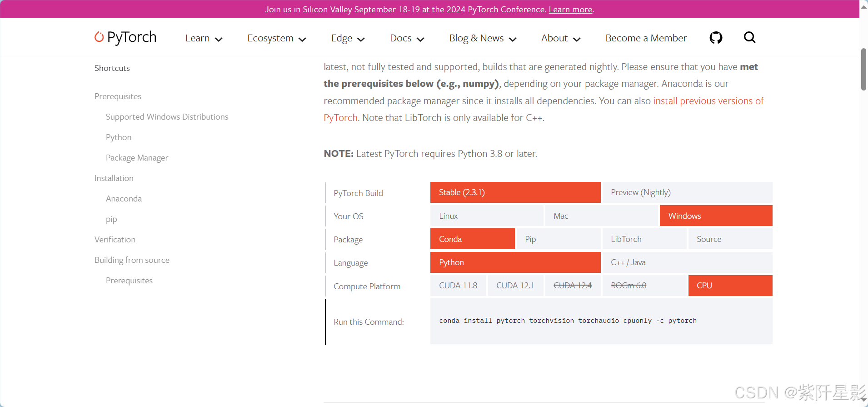
Task: Choose Windows as your OS
Action: point(716,216)
